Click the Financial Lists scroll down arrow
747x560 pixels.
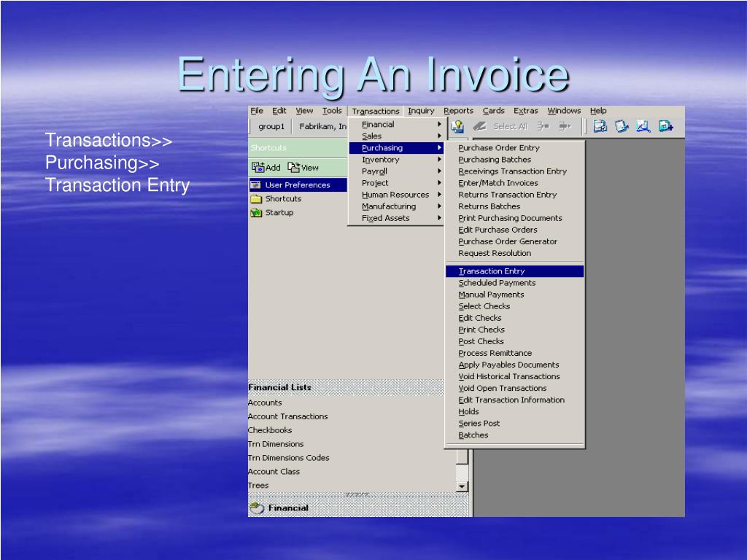(x=462, y=486)
